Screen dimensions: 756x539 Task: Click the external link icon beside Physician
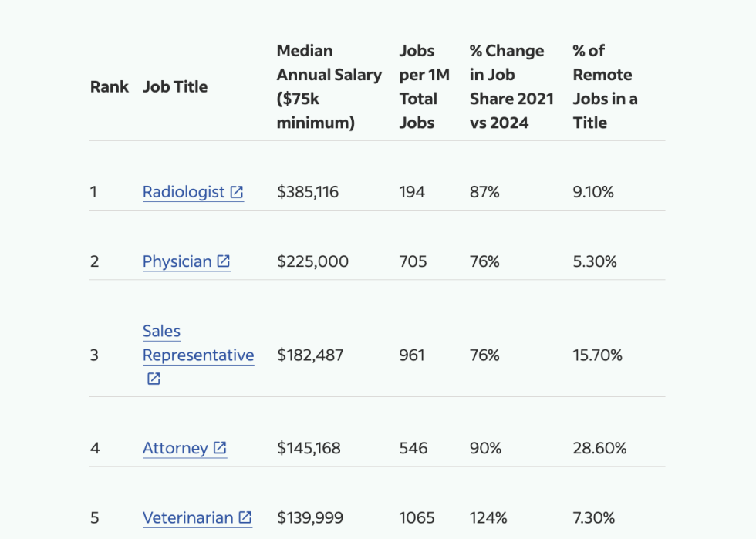click(x=223, y=261)
